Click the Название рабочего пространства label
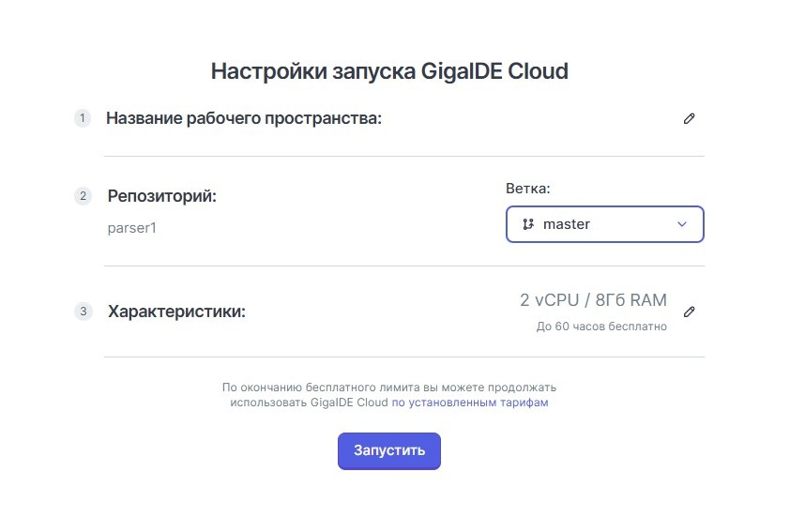 pyautogui.click(x=244, y=118)
